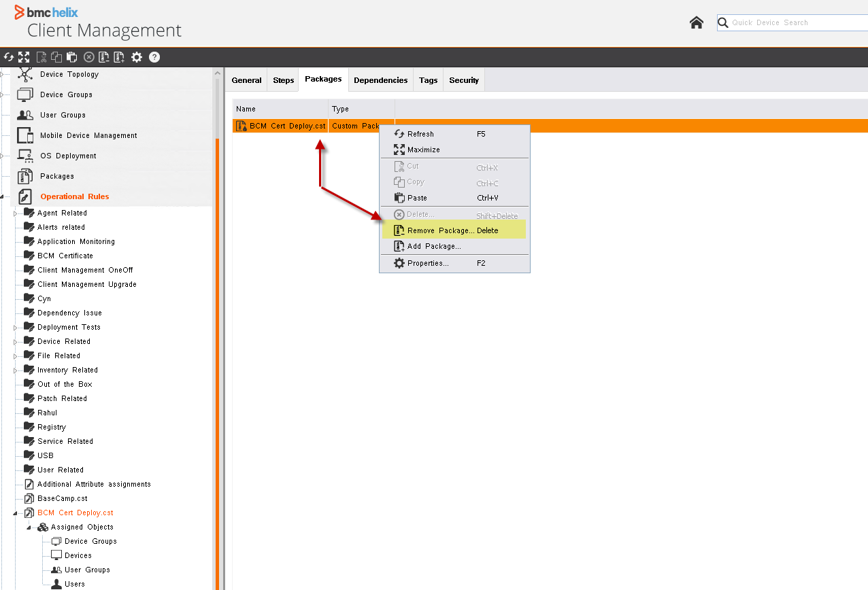Click the Device Groups icon under Assigned Objects

[56, 541]
